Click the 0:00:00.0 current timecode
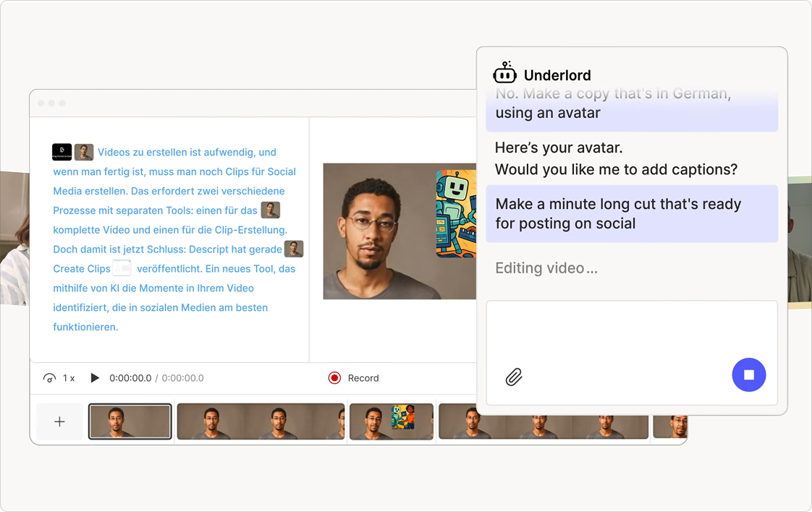The height and width of the screenshot is (512, 812). (130, 378)
